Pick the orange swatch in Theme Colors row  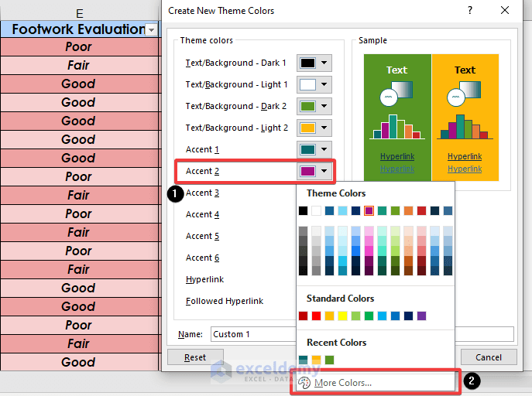pyautogui.click(x=409, y=210)
